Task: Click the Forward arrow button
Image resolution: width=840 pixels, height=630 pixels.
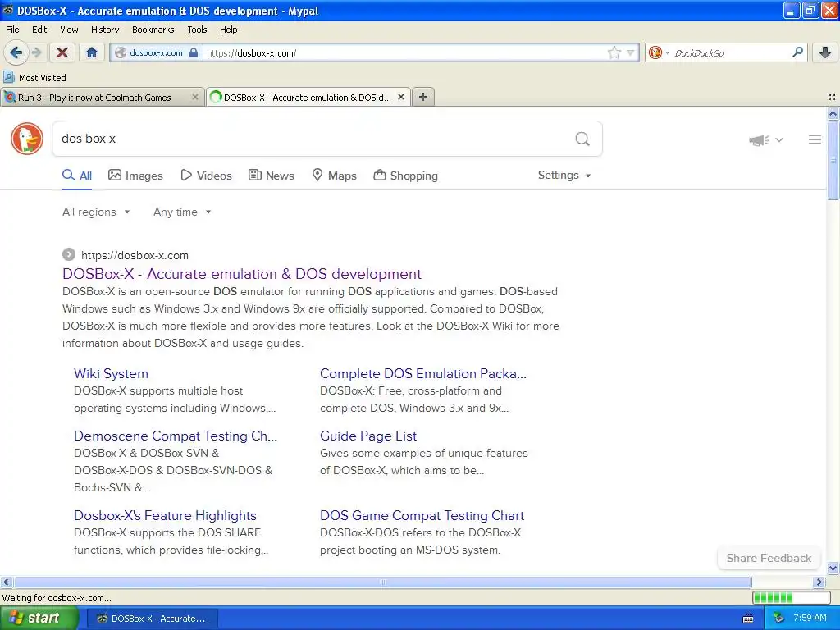Action: tap(36, 52)
